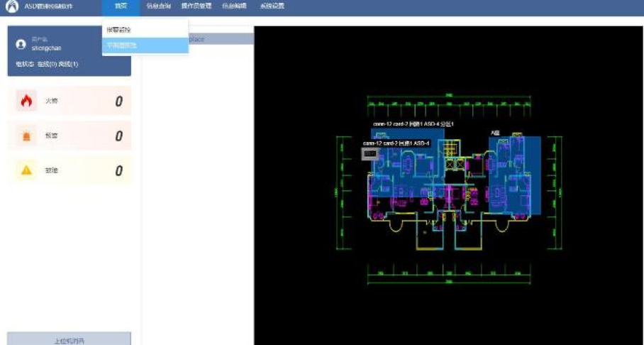The width and height of the screenshot is (644, 345).
Task: Open the 系统设置 menu
Action: pos(272,6)
